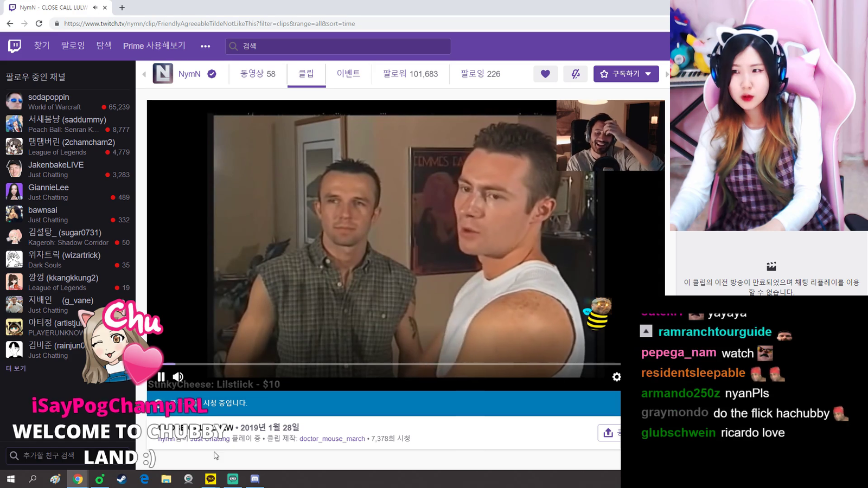This screenshot has height=488, width=868.
Task: Click 팔로잉 in the Twitch top nav
Action: click(x=73, y=46)
